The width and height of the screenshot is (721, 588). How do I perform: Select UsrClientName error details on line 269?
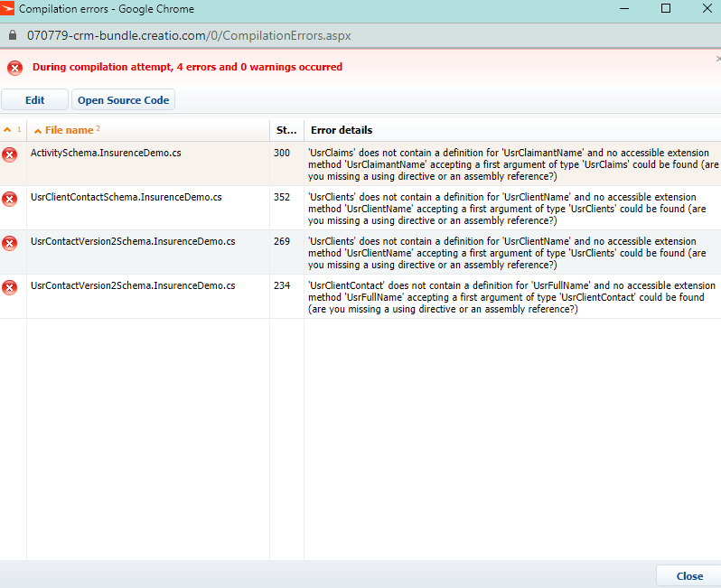[507, 253]
